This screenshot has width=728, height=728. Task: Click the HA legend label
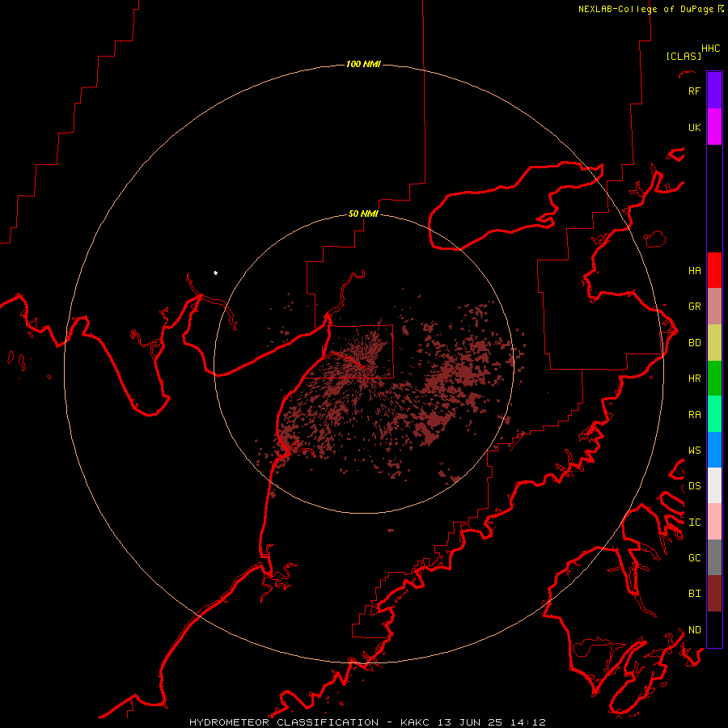pyautogui.click(x=694, y=271)
